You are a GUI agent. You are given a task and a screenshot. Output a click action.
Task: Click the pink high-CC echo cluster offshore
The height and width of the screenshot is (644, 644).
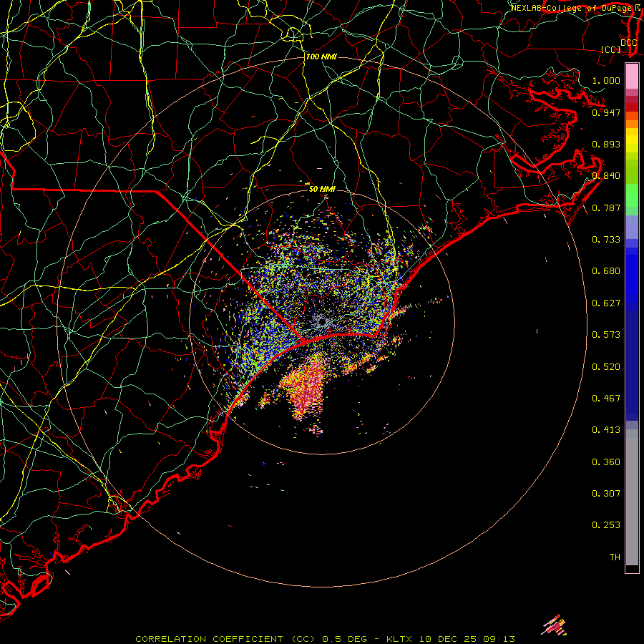point(306,386)
